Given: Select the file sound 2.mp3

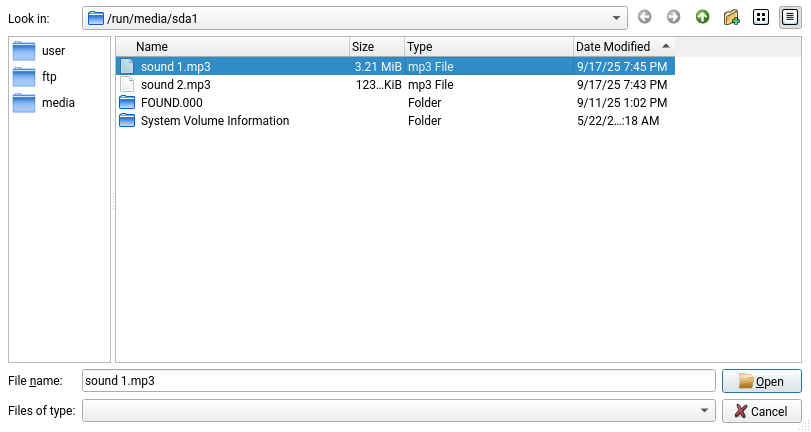Looking at the screenshot, I should coord(395,85).
